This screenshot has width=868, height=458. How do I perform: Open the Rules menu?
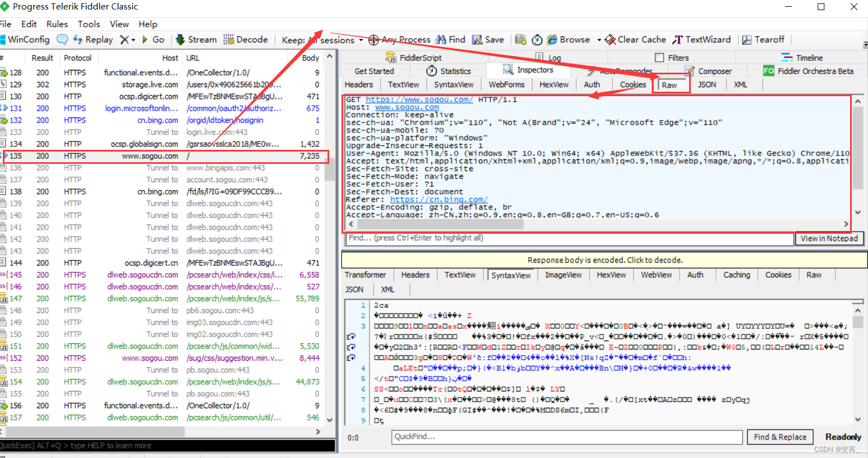(57, 24)
